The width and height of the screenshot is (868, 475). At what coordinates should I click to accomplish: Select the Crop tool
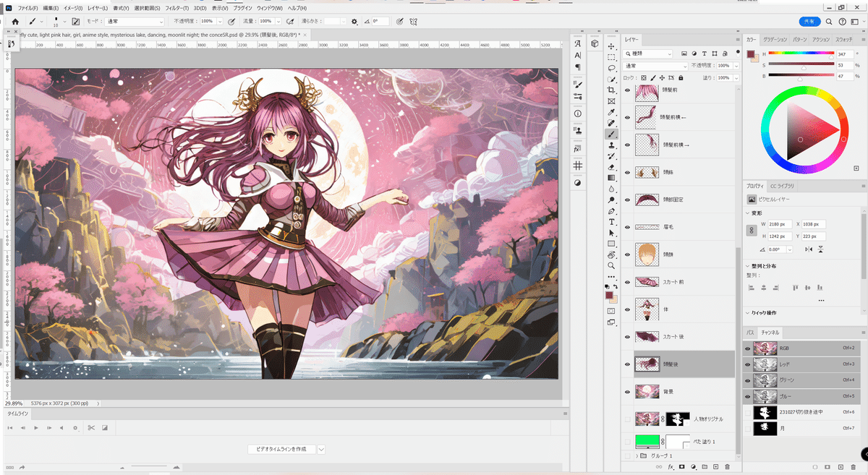coord(612,90)
